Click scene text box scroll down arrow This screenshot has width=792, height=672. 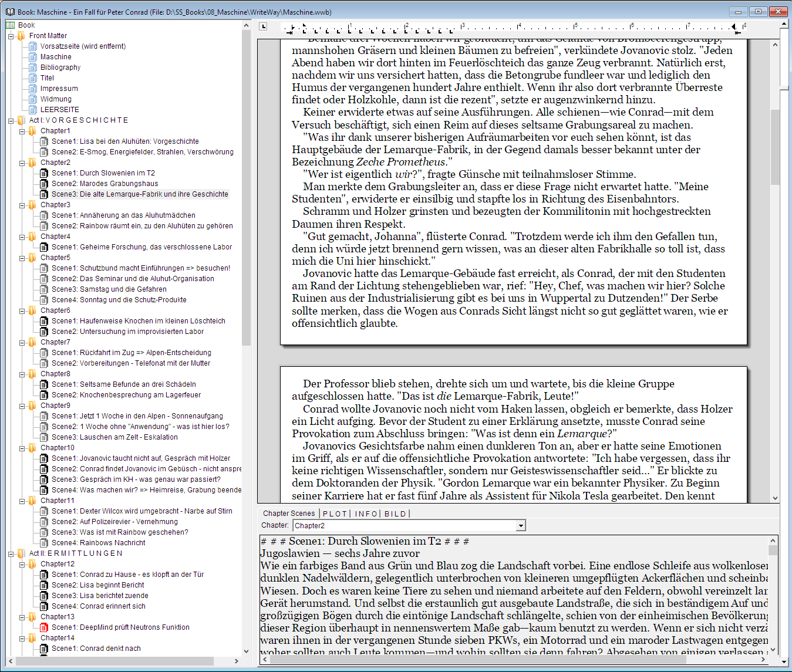(x=773, y=650)
